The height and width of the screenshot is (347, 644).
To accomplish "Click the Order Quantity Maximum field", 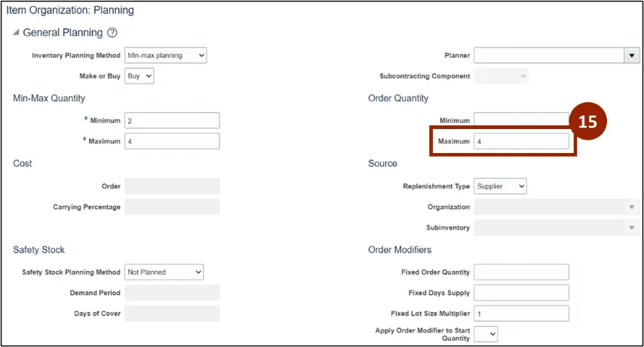I will point(521,141).
